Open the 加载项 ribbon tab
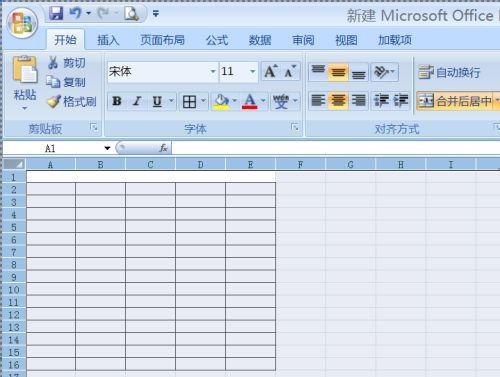Viewport: 500px width, 377px height. click(395, 40)
